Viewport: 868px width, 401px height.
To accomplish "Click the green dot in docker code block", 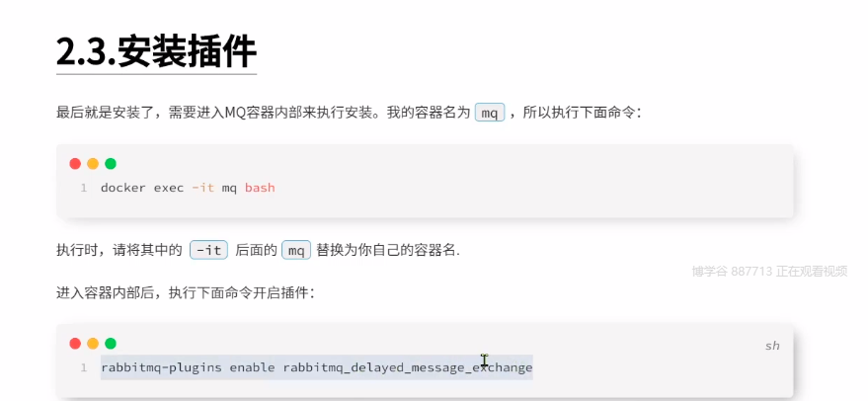I will pos(111,164).
